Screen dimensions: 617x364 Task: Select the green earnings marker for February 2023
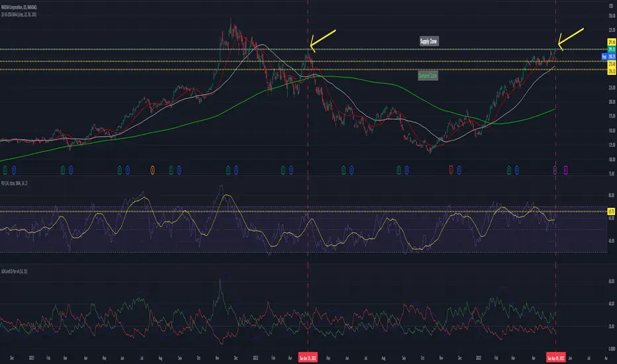click(509, 170)
